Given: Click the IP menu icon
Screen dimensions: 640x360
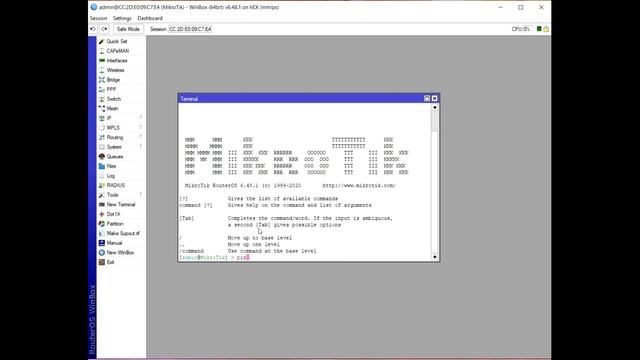Looking at the screenshot, I should pos(102,118).
